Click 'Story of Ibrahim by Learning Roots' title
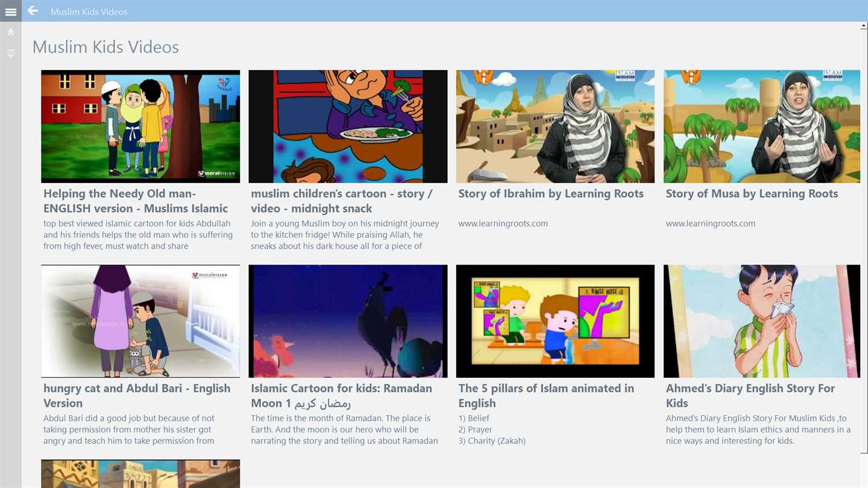 pos(551,194)
